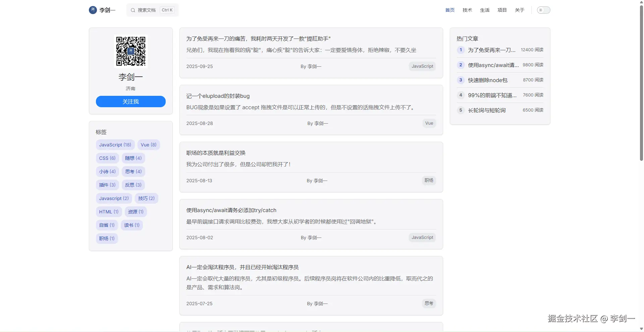
Task: Click the scrollbar down arrow
Action: pos(641,329)
